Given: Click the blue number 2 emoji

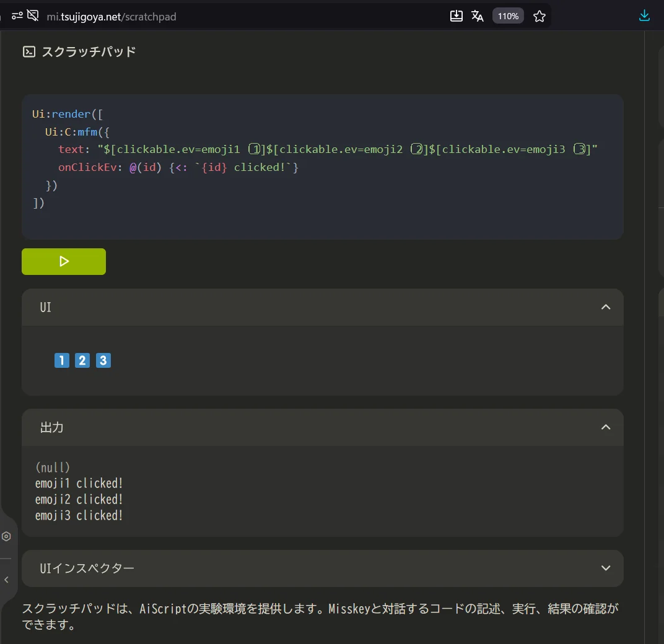Looking at the screenshot, I should 82,360.
